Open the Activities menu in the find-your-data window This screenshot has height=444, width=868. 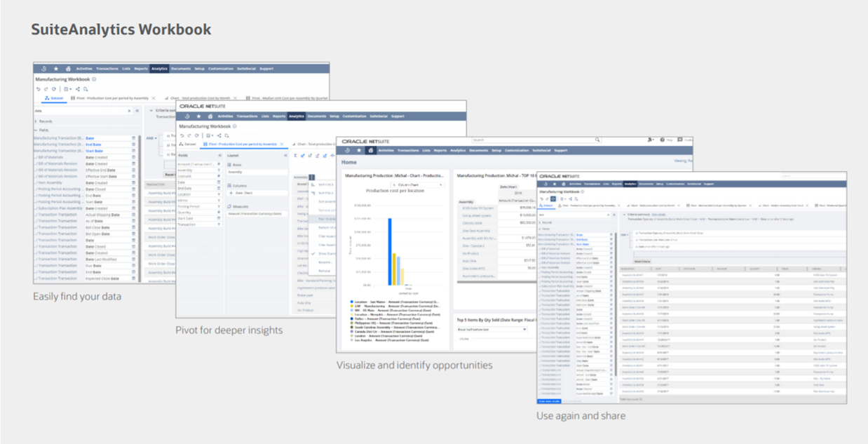point(84,69)
